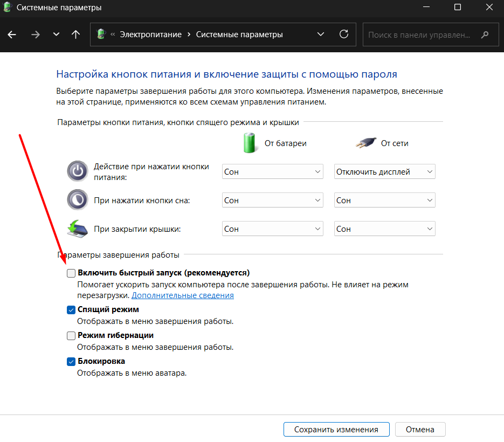The image size is (504, 442).
Task: Enable the fast startup checkbox
Action: point(71,273)
